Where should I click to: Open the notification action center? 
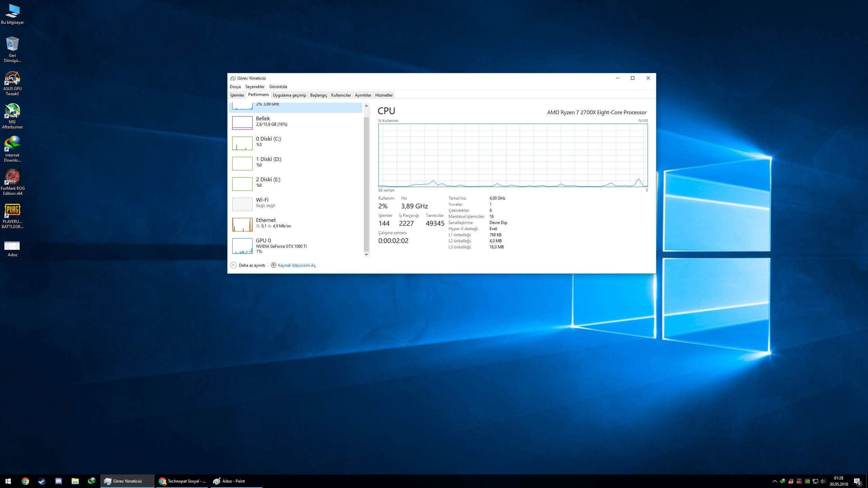point(857,481)
